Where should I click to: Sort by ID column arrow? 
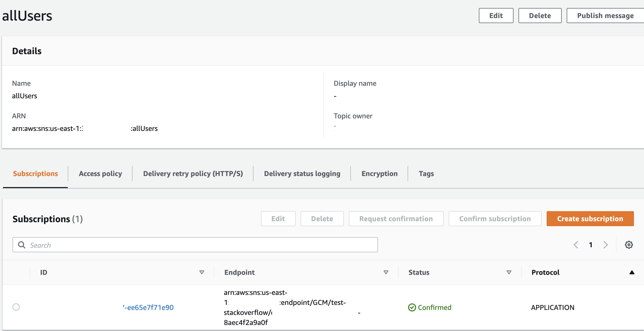202,272
